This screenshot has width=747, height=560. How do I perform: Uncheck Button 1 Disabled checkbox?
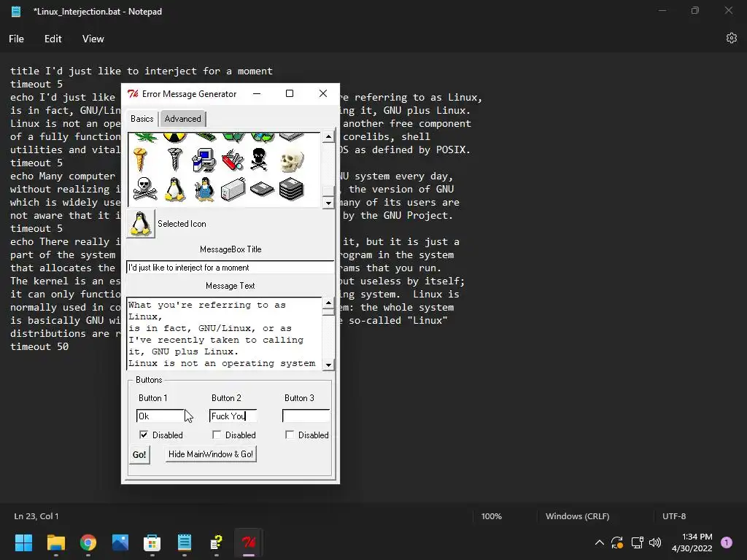pos(144,435)
